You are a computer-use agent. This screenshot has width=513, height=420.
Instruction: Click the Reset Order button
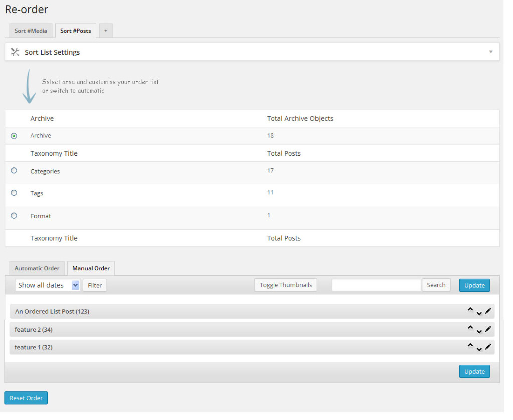pyautogui.click(x=26, y=405)
